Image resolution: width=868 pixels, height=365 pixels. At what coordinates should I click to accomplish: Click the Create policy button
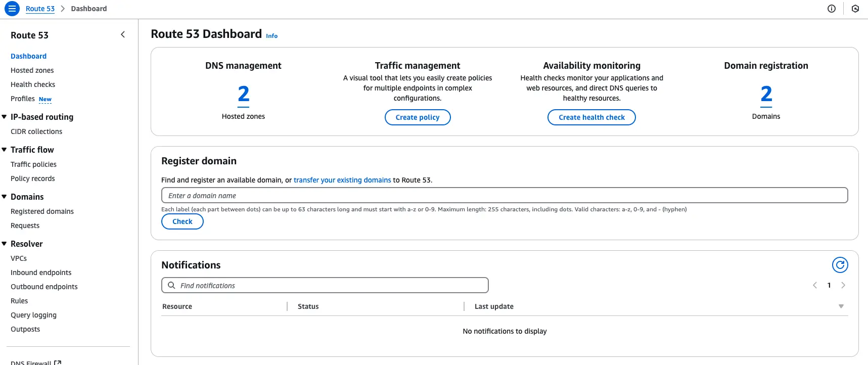point(418,117)
